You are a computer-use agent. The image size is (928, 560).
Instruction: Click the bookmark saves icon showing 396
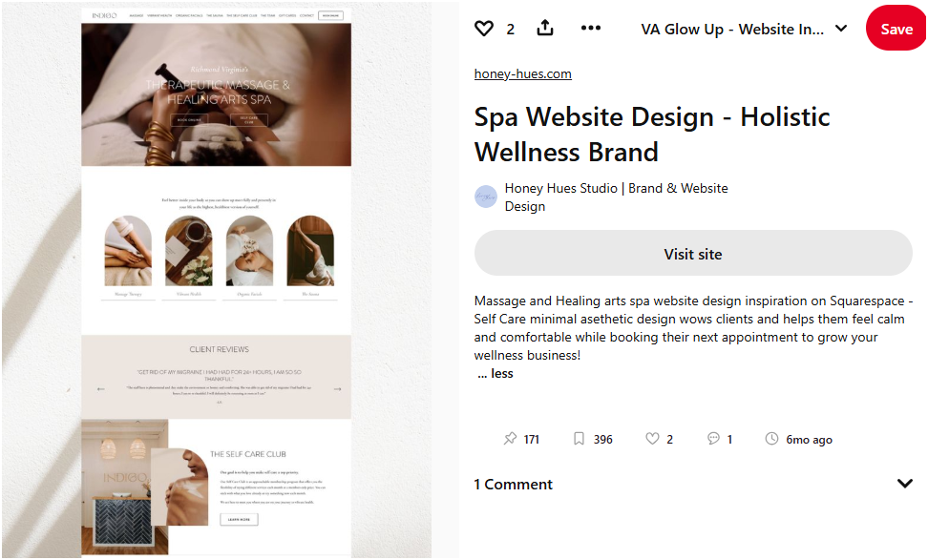pos(579,439)
